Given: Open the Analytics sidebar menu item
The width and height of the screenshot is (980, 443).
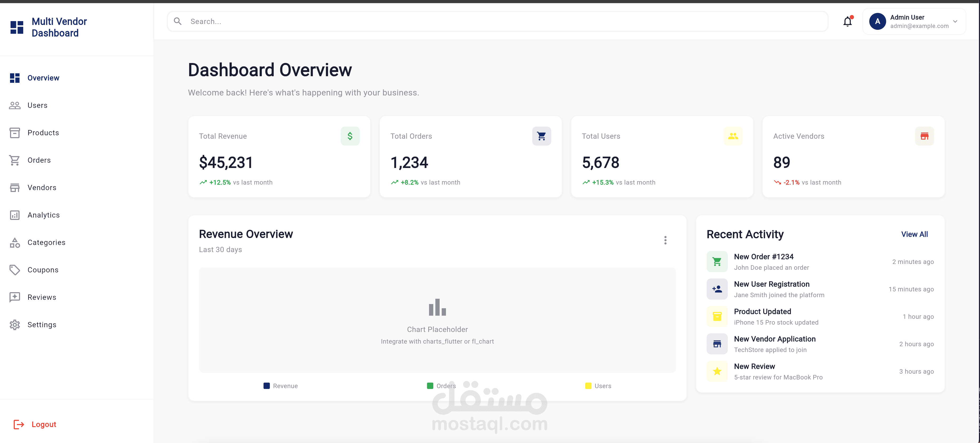Looking at the screenshot, I should 43,215.
